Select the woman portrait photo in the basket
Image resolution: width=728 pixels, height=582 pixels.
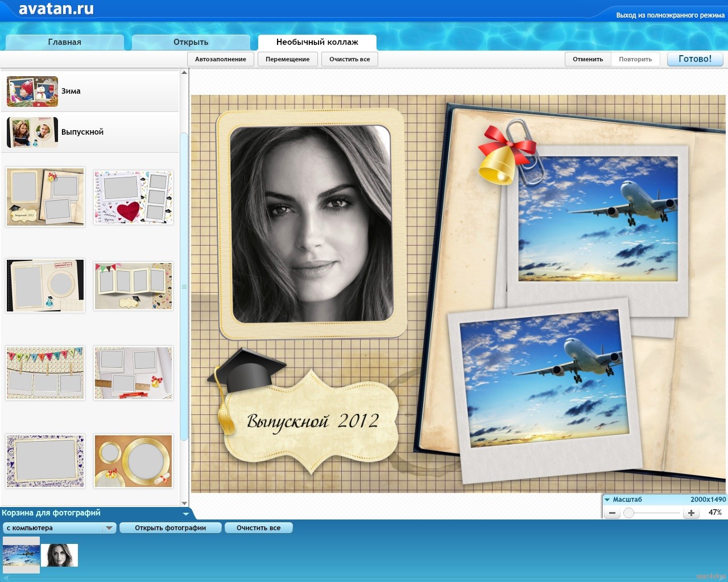click(x=60, y=555)
